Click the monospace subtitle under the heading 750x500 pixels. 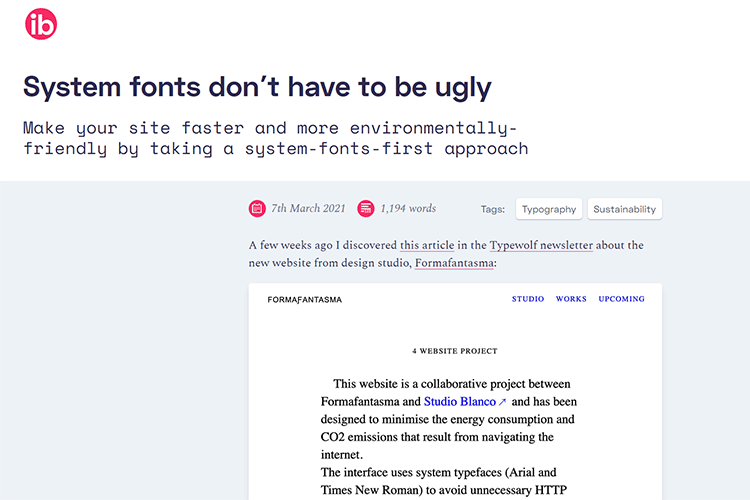tap(275, 139)
